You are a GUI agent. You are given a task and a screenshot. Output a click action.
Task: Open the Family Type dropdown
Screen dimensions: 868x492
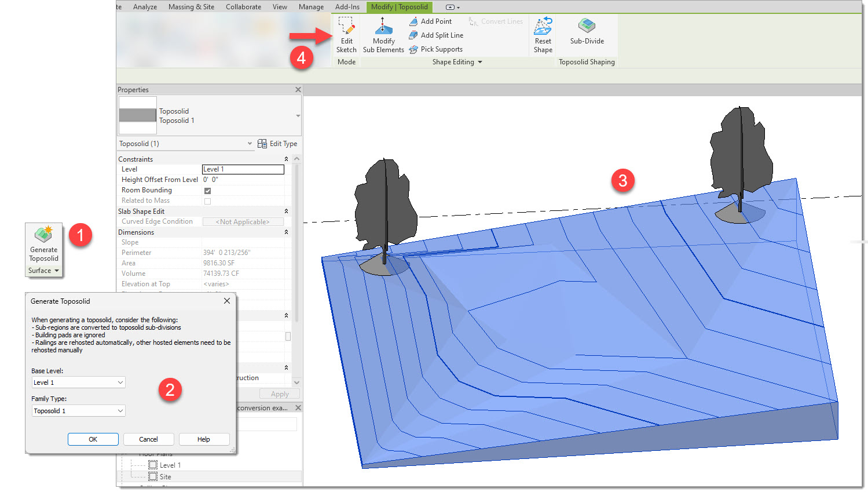(78, 411)
